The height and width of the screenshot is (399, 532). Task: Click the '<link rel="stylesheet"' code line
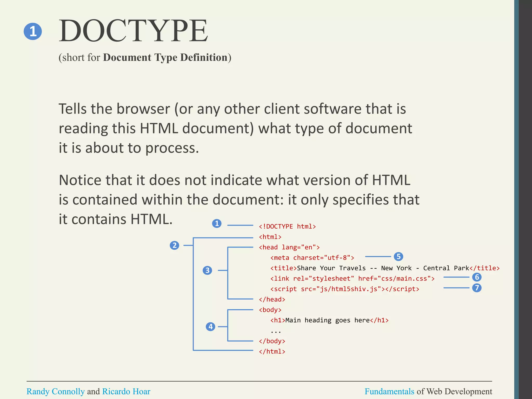[x=353, y=278]
